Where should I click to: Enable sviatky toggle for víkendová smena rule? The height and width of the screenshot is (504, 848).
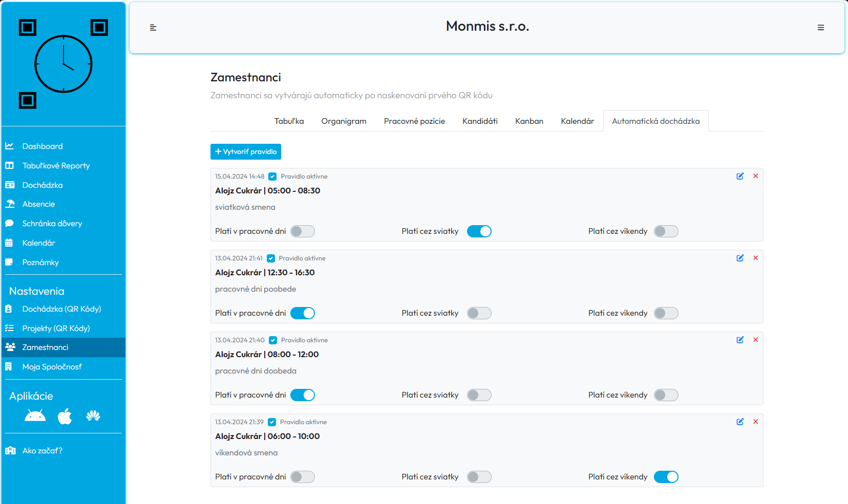click(x=479, y=477)
